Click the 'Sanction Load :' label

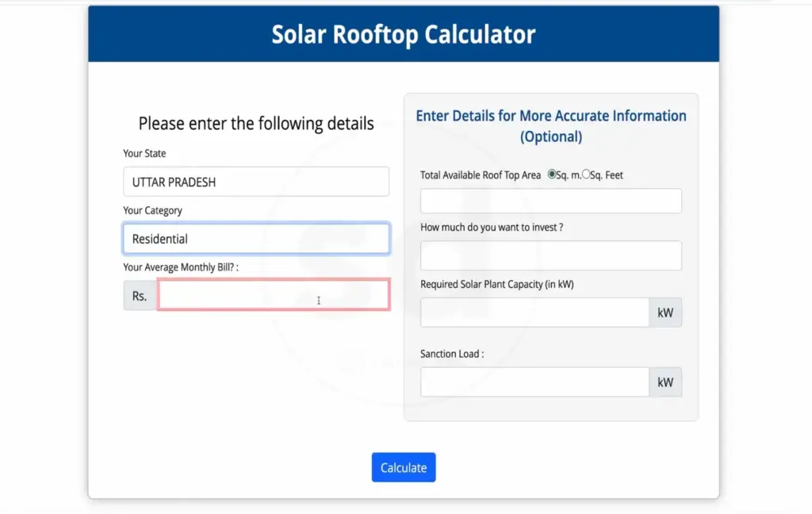coord(452,354)
